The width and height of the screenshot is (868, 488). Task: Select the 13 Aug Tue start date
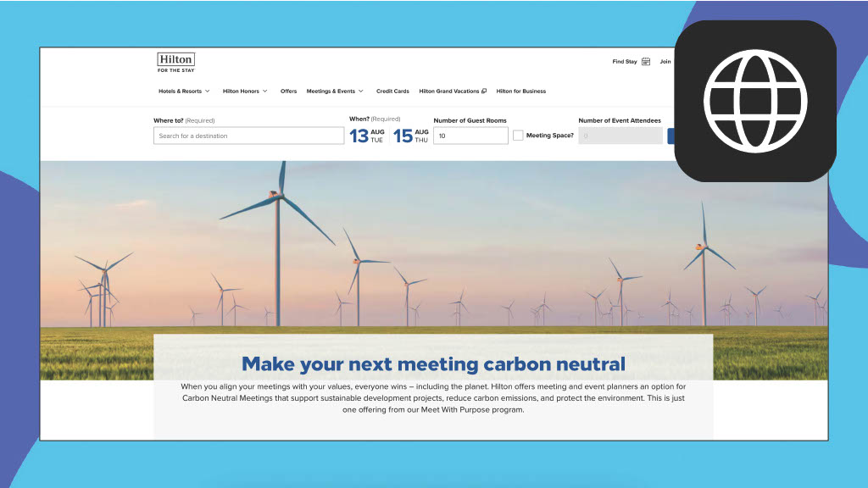click(x=366, y=136)
